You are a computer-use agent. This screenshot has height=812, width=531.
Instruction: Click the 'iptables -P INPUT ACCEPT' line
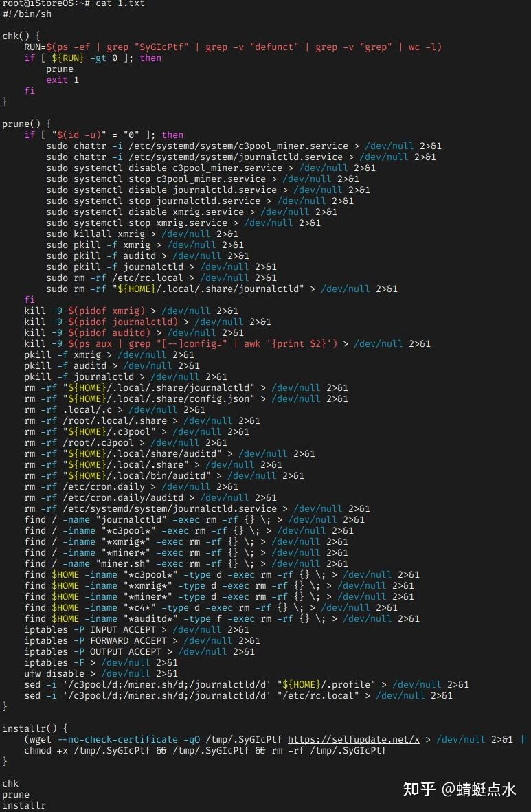[137, 630]
